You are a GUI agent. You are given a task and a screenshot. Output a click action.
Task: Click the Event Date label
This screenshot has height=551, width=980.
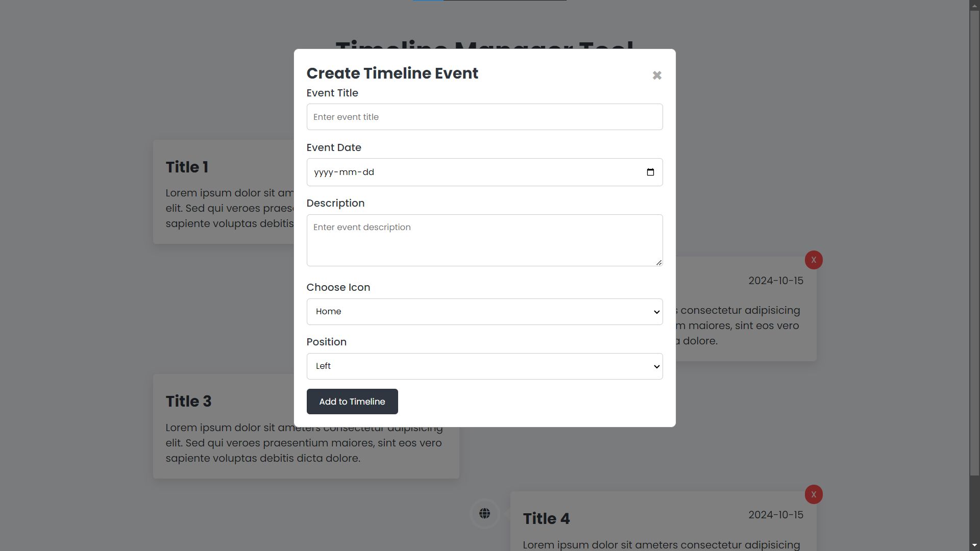(334, 148)
